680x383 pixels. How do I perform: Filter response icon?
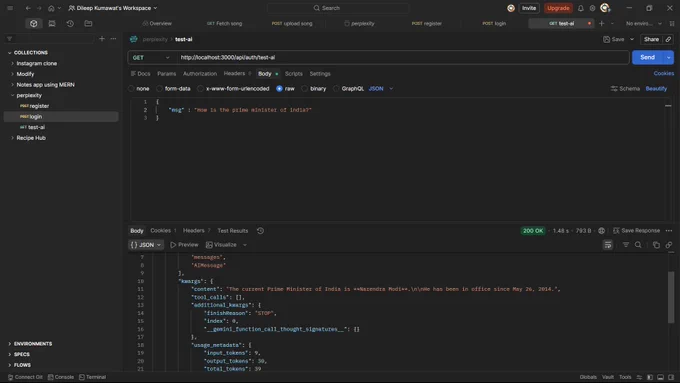pyautogui.click(x=626, y=245)
